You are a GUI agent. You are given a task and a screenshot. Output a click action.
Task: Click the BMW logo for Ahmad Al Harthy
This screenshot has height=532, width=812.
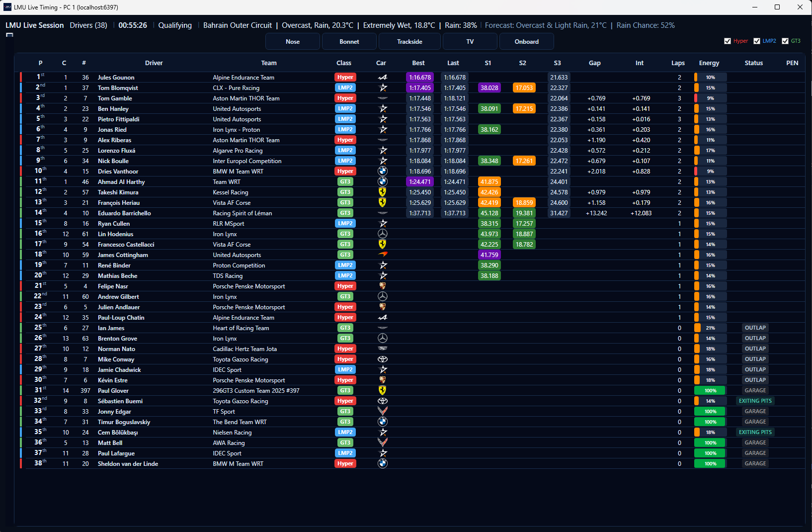[x=383, y=181]
